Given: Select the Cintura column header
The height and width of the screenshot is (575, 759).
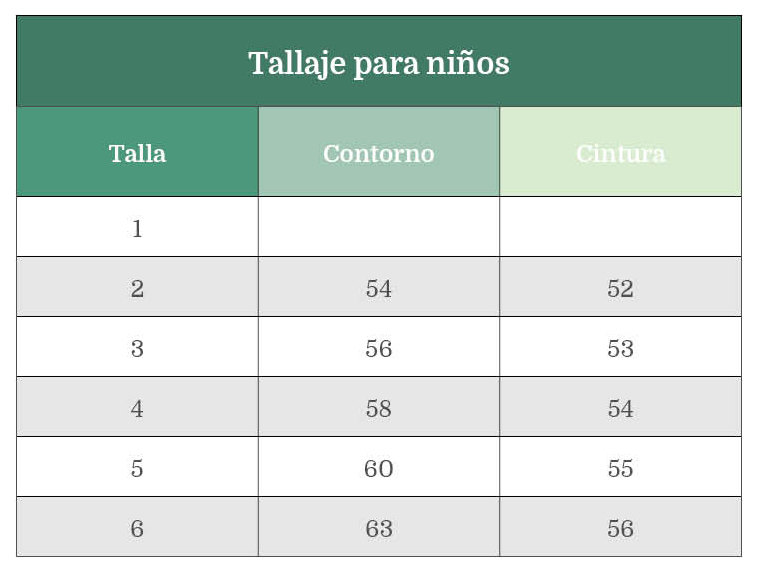Looking at the screenshot, I should pos(620,153).
